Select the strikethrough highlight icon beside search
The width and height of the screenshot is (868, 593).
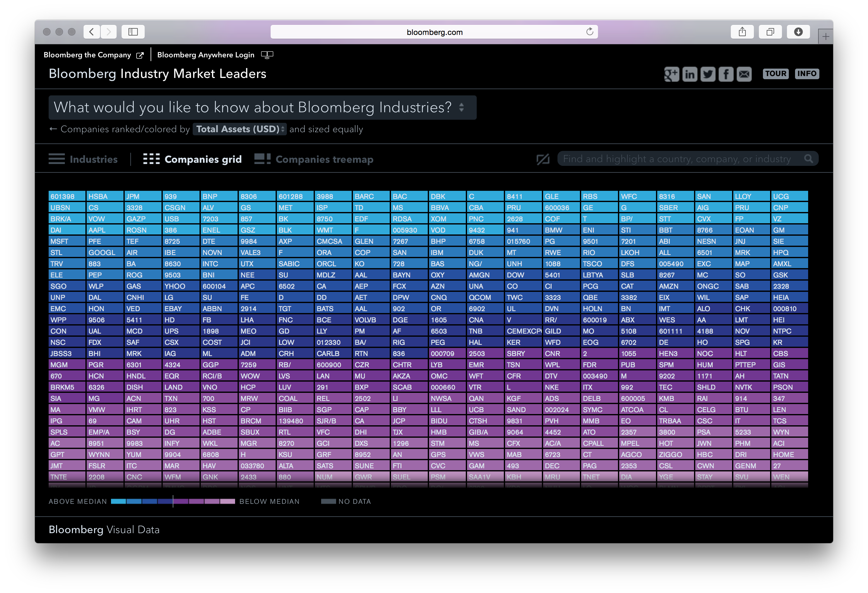543,159
